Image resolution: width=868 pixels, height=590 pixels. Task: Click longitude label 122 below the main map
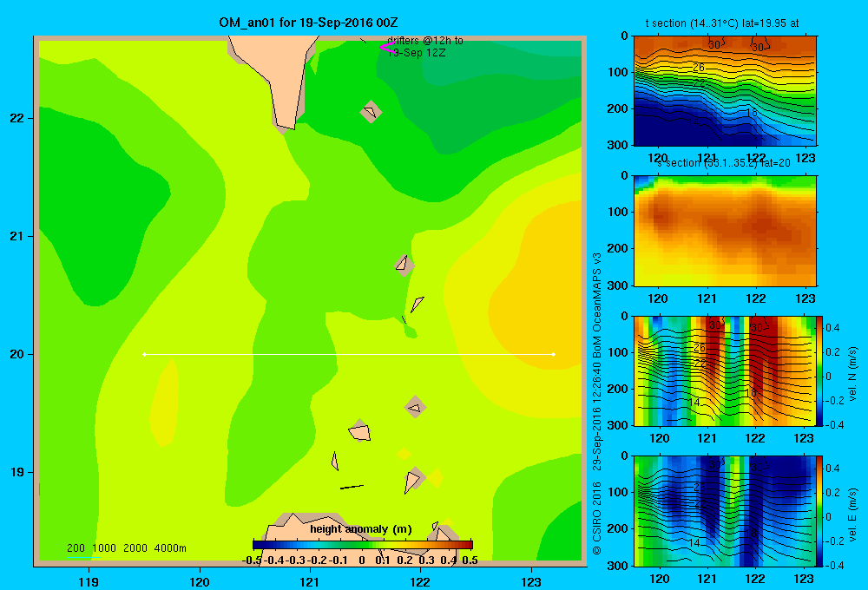(x=420, y=581)
